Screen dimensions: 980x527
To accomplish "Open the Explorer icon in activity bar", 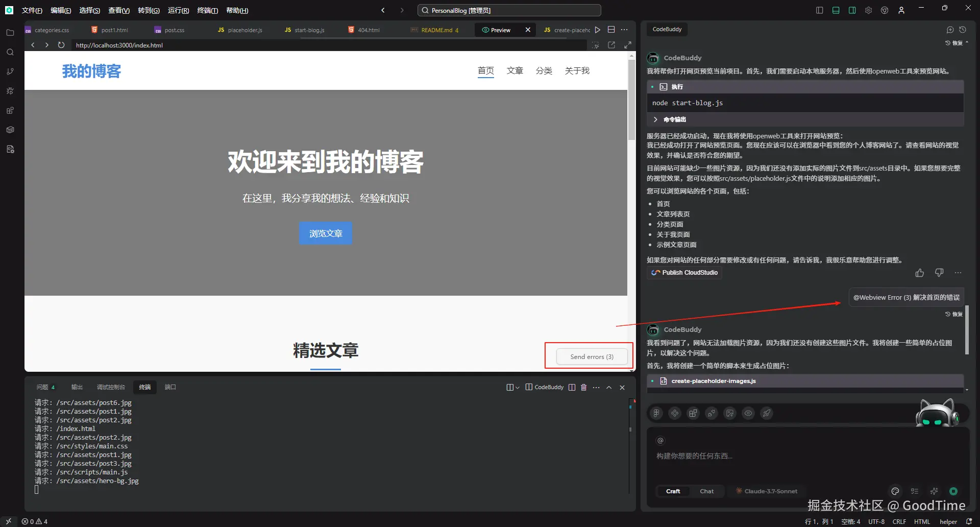I will (10, 33).
